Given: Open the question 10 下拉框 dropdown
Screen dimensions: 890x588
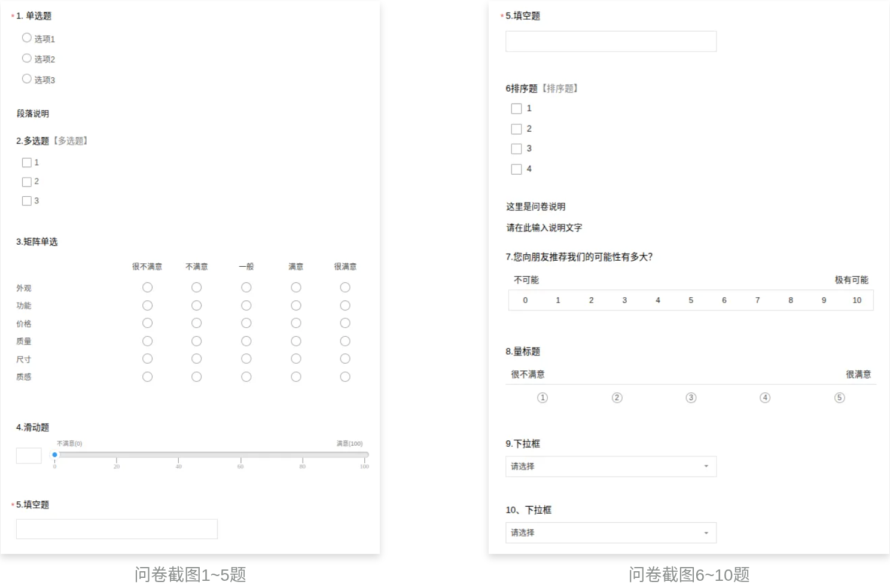Looking at the screenshot, I should [611, 532].
